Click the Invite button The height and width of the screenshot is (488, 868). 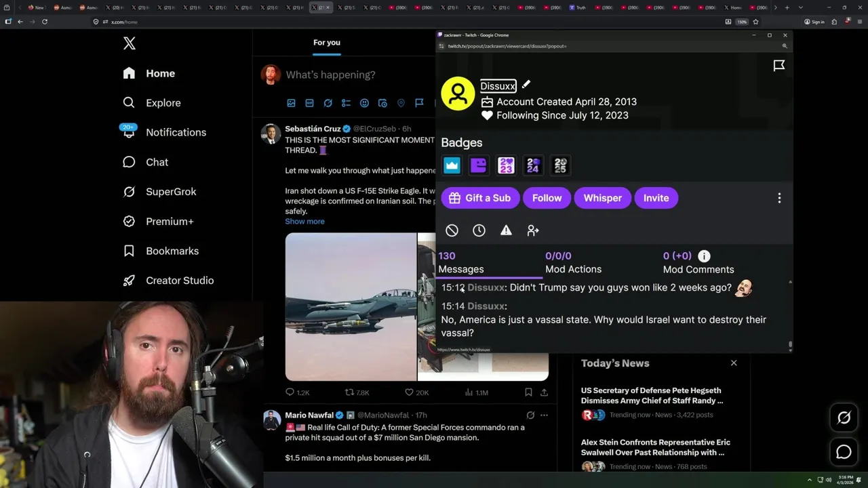click(656, 198)
